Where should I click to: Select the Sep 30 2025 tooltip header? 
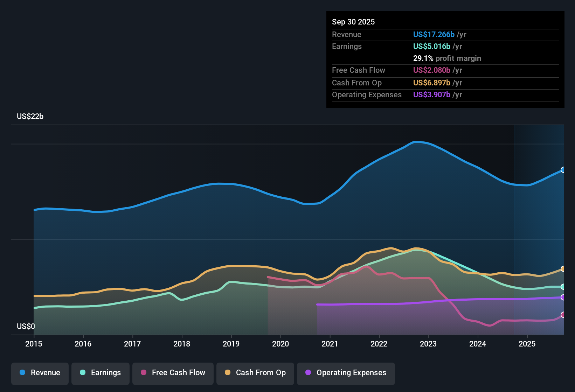(353, 22)
